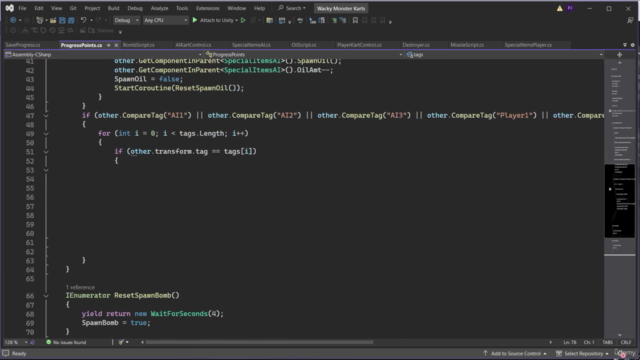Click the bookmark icon in the toolbar
The width and height of the screenshot is (640, 360).
point(355,20)
